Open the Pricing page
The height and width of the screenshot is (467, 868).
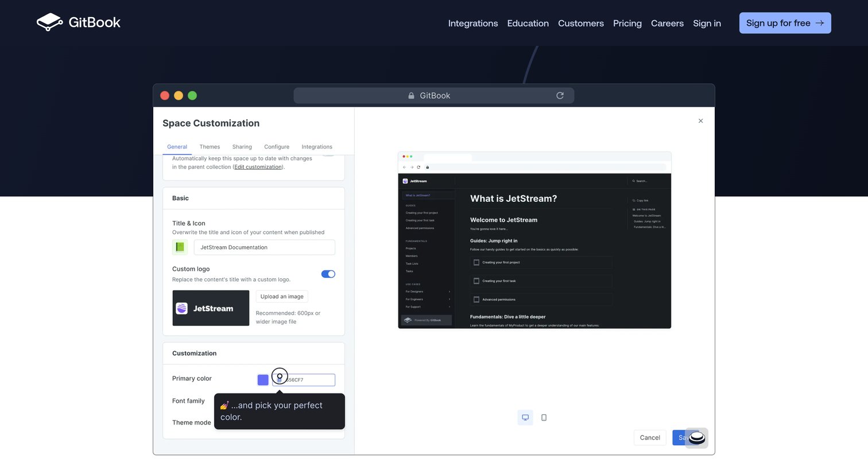point(627,23)
